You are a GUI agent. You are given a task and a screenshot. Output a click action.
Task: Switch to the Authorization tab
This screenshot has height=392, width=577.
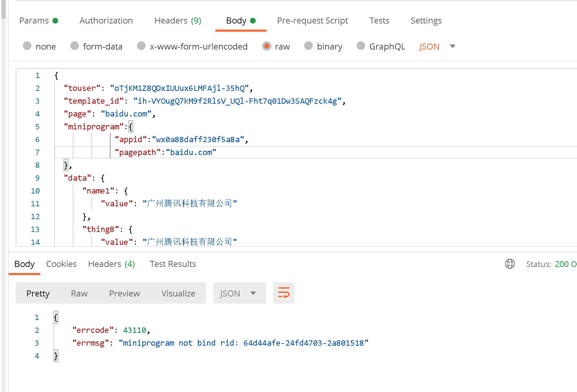[x=106, y=21]
